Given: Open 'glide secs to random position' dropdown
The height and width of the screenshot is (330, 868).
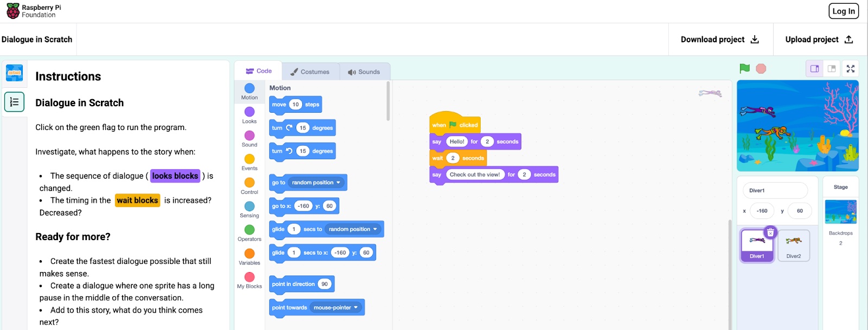Looking at the screenshot, I should pos(353,229).
